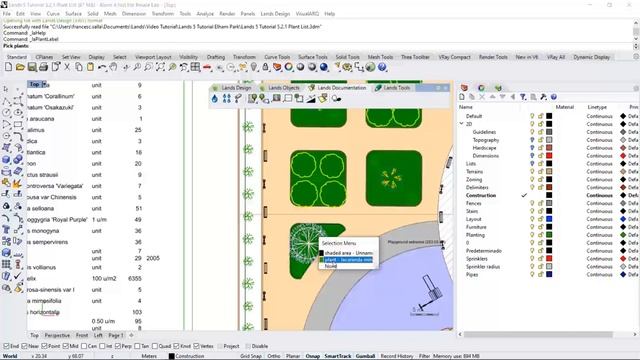This screenshot has width=640, height=360.
Task: Click the color swatch of Dimensions layer
Action: 549,156
